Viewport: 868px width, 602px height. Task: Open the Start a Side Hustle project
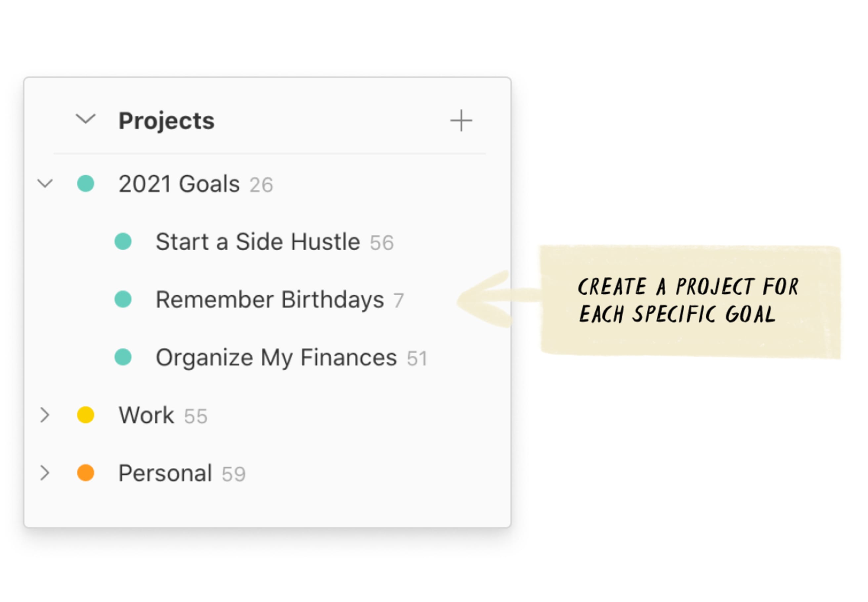point(258,241)
